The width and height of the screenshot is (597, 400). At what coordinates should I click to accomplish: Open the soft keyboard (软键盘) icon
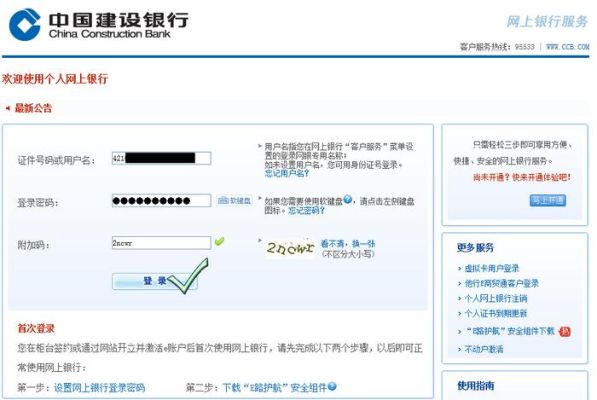(234, 200)
